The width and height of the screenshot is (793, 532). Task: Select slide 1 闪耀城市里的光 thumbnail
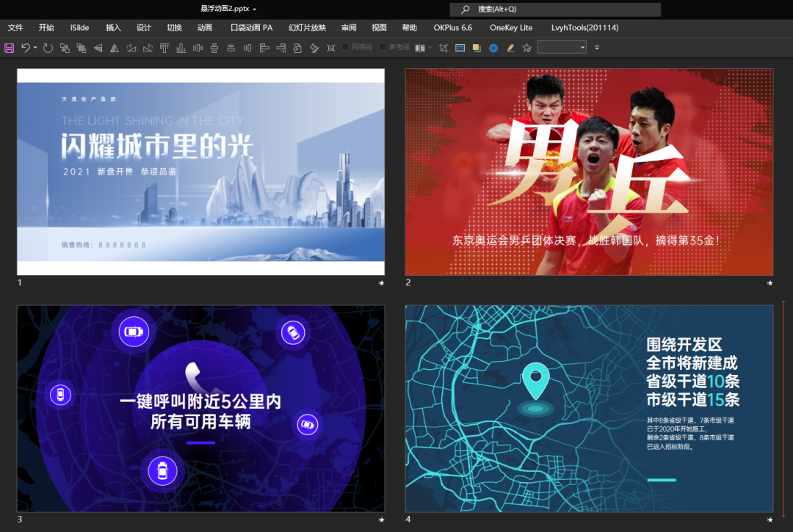coord(200,172)
